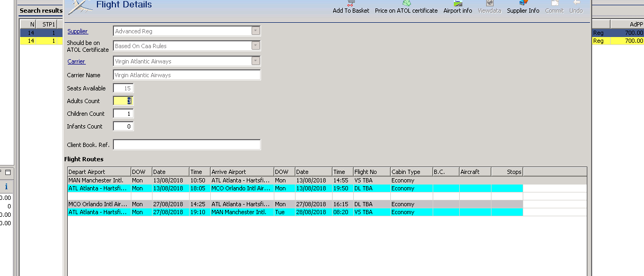Follow the Supplier link
Screen dimensions: 644x276
[77, 31]
